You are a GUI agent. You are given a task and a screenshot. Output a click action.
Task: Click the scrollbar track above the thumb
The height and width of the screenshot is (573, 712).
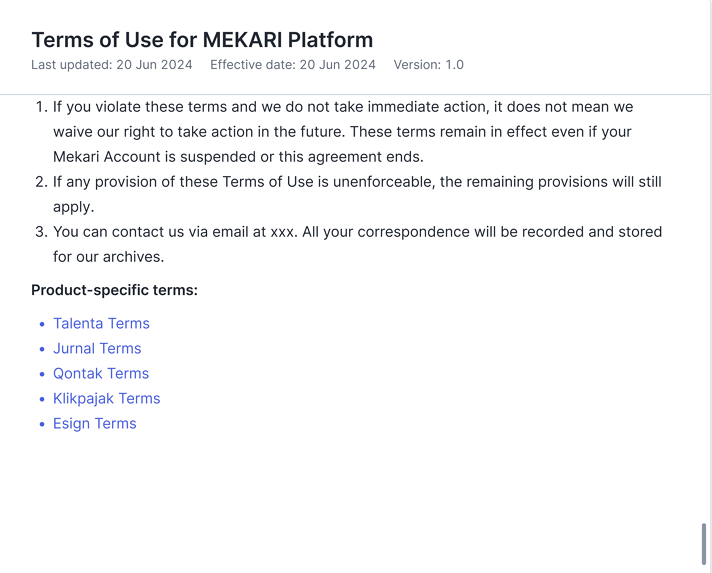click(x=705, y=300)
